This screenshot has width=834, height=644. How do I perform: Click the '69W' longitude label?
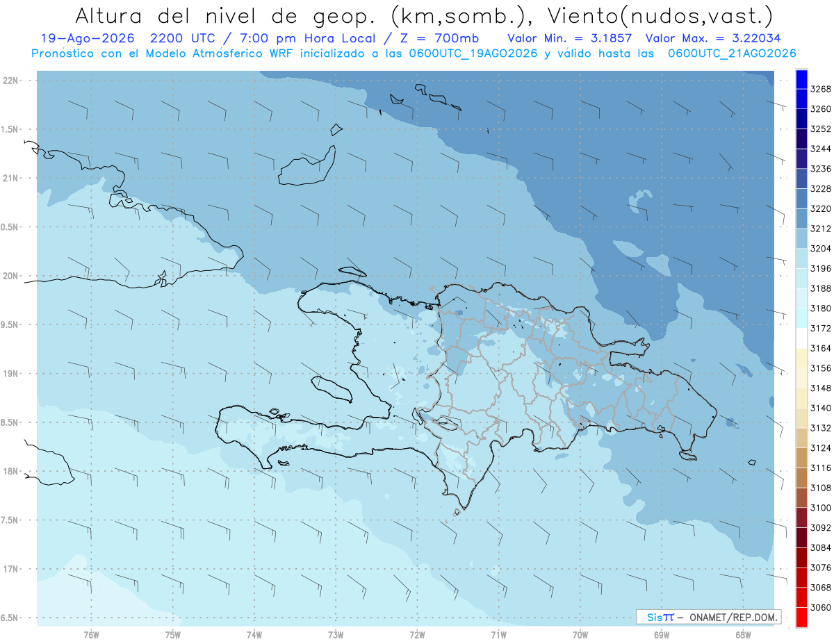coord(662,635)
